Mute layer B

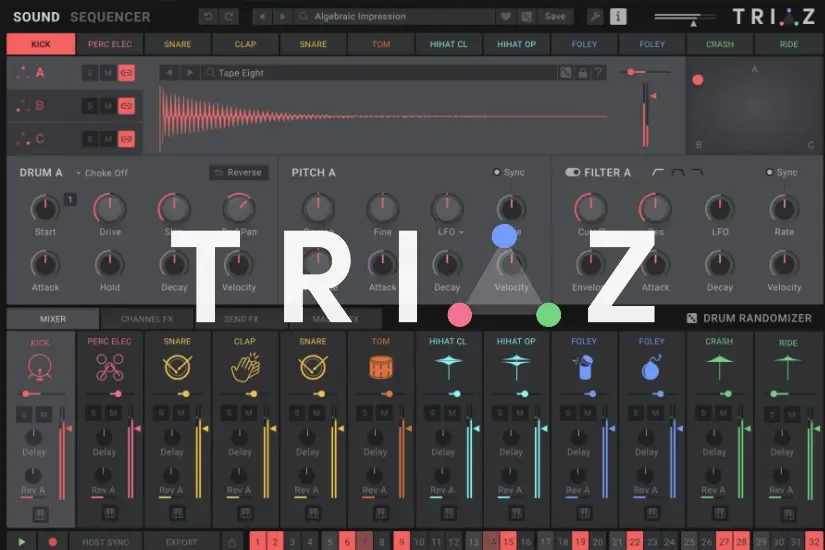(108, 106)
